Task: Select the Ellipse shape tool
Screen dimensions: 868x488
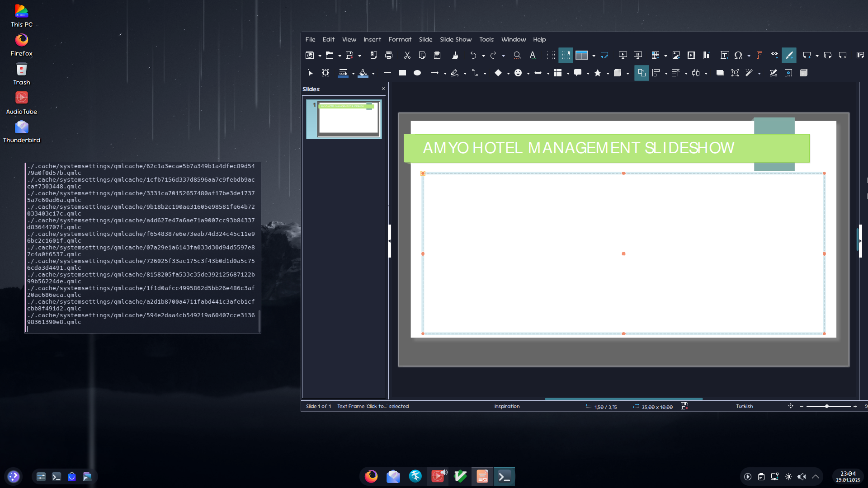Action: tap(417, 73)
